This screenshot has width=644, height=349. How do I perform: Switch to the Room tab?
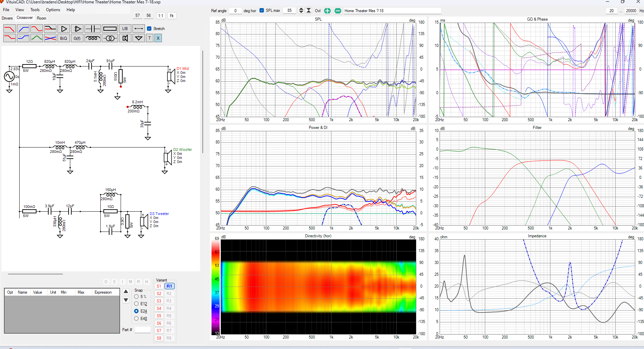[x=42, y=18]
